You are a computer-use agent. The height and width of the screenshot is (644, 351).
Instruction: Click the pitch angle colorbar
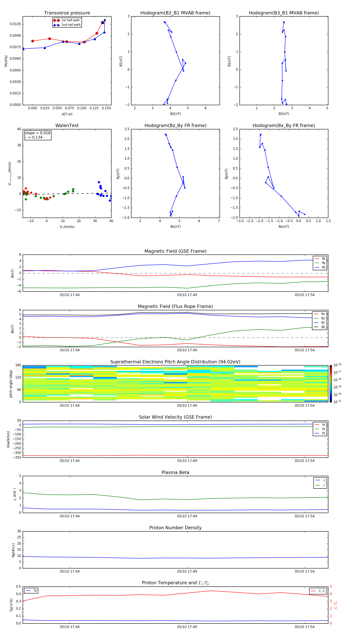[331, 384]
